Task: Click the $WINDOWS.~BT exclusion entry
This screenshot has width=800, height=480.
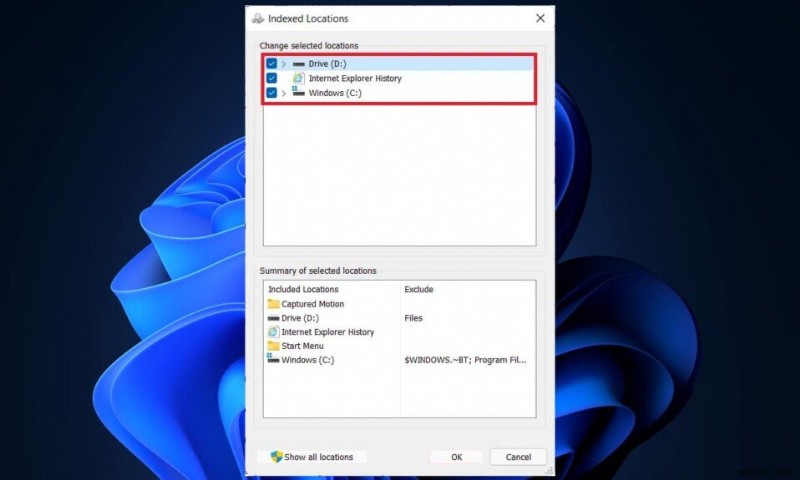Action: click(x=465, y=360)
